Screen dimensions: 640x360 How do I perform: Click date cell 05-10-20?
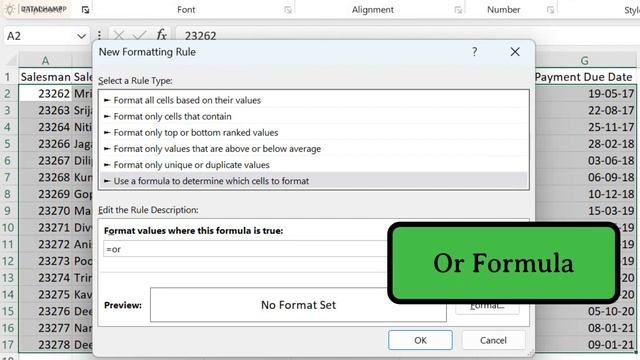coord(584,311)
